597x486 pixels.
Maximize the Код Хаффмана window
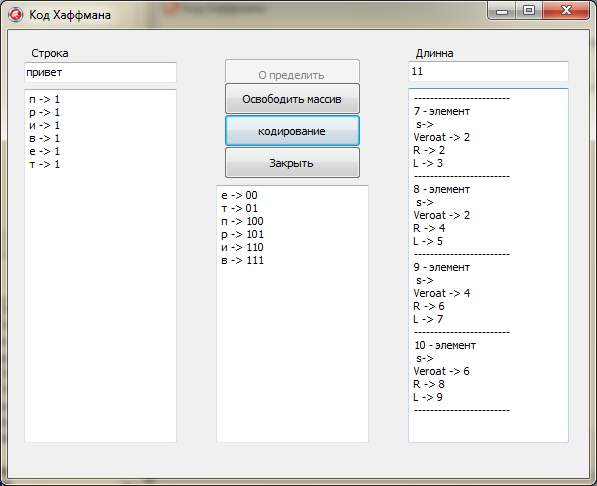coord(529,11)
